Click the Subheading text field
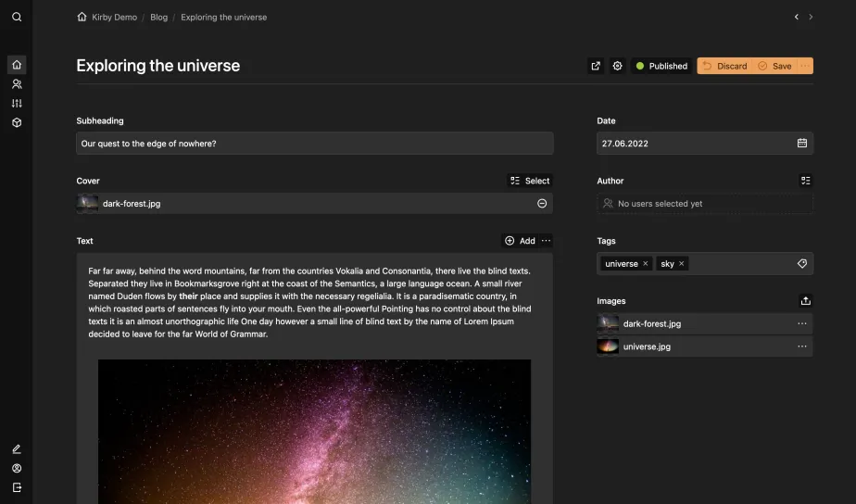 [x=314, y=144]
